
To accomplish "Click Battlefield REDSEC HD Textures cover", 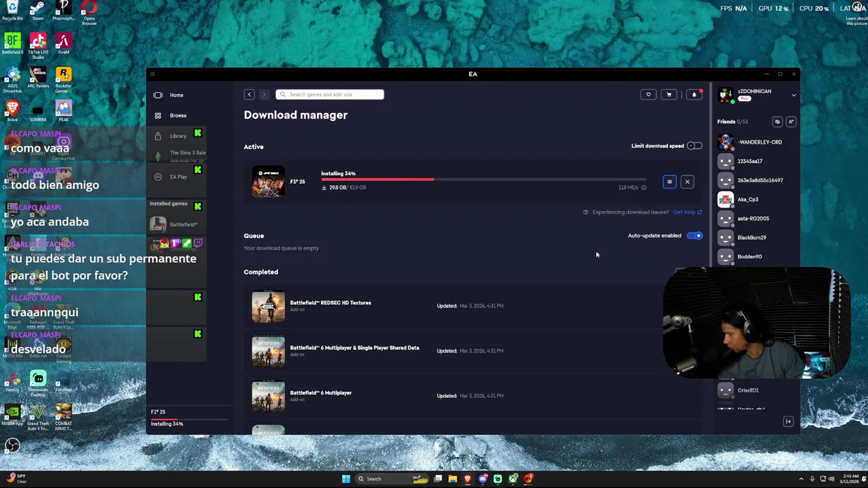I will 269,306.
